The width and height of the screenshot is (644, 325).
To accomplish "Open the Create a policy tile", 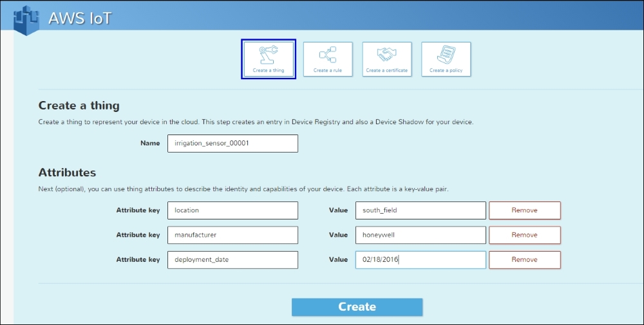I will coord(446,59).
